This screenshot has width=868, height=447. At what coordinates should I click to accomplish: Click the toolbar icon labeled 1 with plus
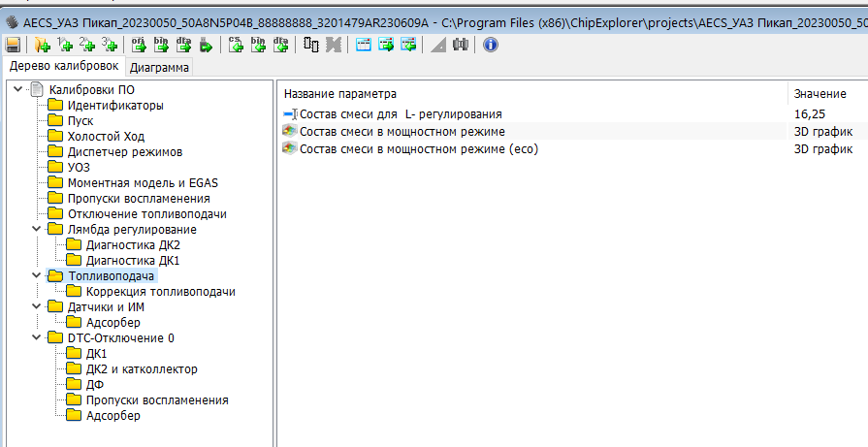pyautogui.click(x=65, y=45)
